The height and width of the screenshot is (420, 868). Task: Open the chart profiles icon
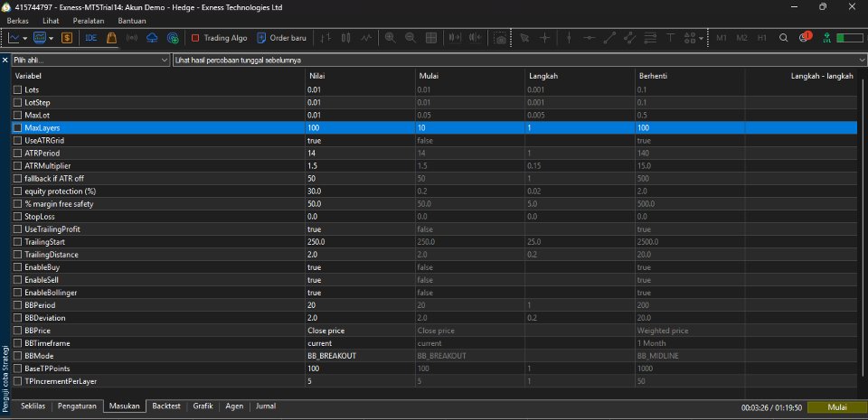[40, 38]
